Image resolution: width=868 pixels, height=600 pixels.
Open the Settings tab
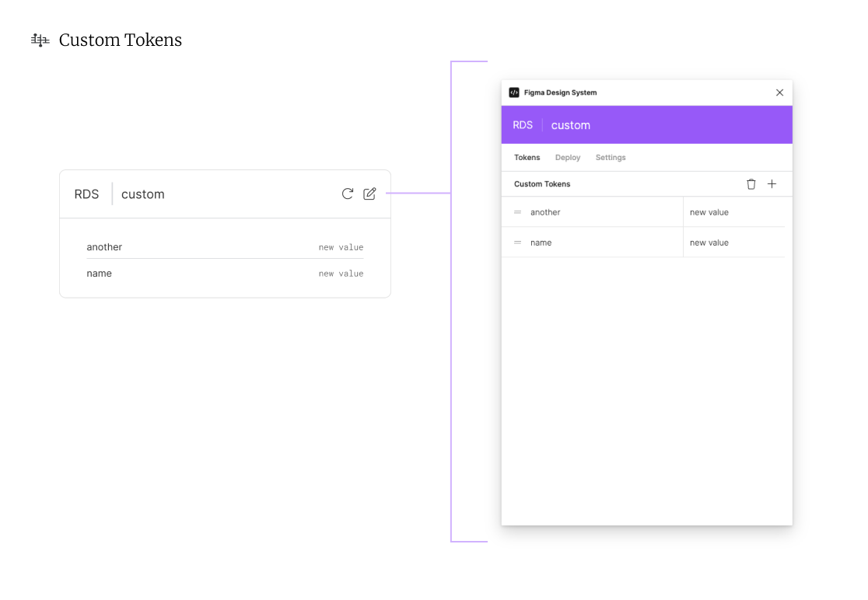pyautogui.click(x=611, y=158)
